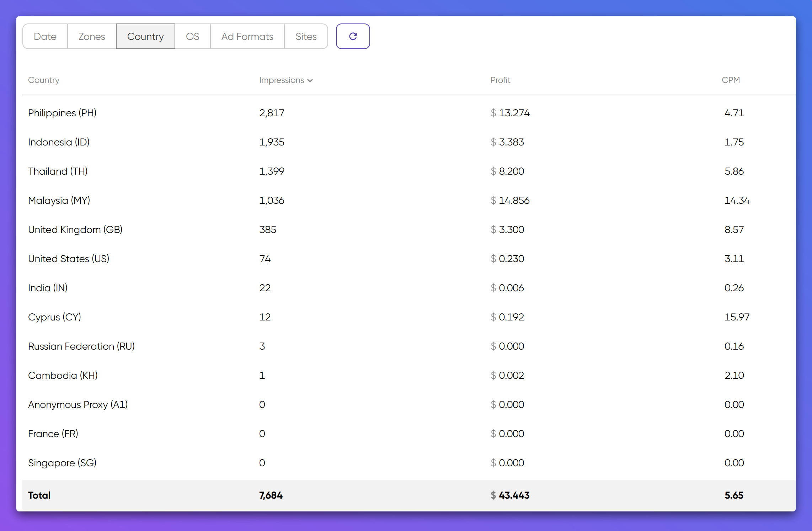Toggle Impressions sort chevron arrow

tap(310, 80)
